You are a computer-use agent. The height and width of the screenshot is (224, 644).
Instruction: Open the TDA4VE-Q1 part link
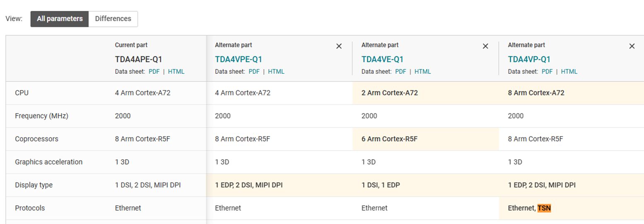click(382, 59)
